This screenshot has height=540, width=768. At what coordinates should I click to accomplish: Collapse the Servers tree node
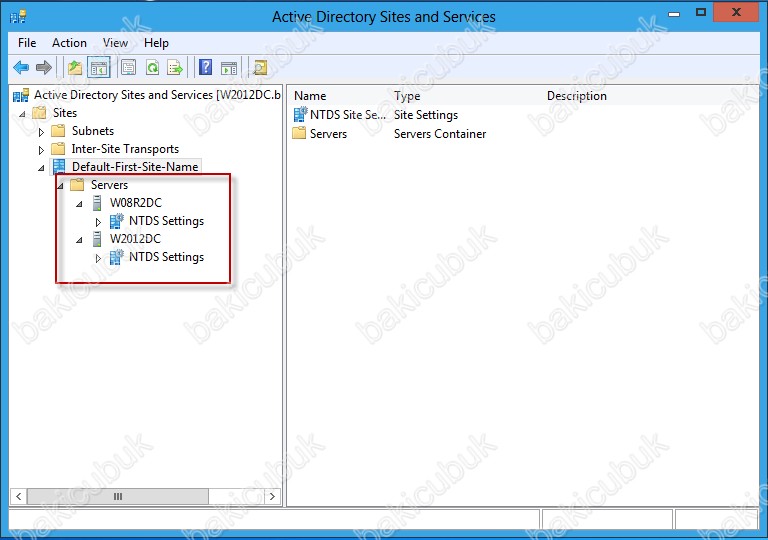click(x=60, y=186)
